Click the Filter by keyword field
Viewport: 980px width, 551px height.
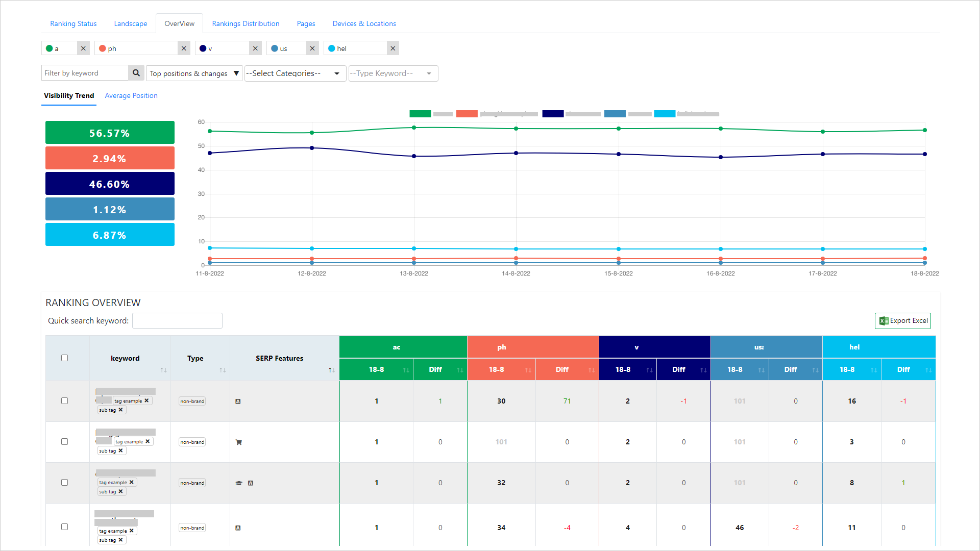[x=85, y=73]
